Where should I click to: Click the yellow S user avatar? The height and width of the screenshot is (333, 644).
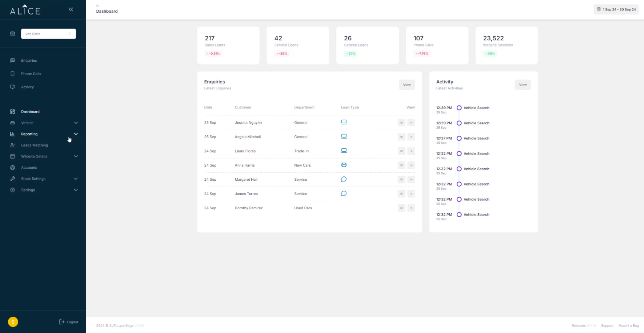pyautogui.click(x=13, y=322)
